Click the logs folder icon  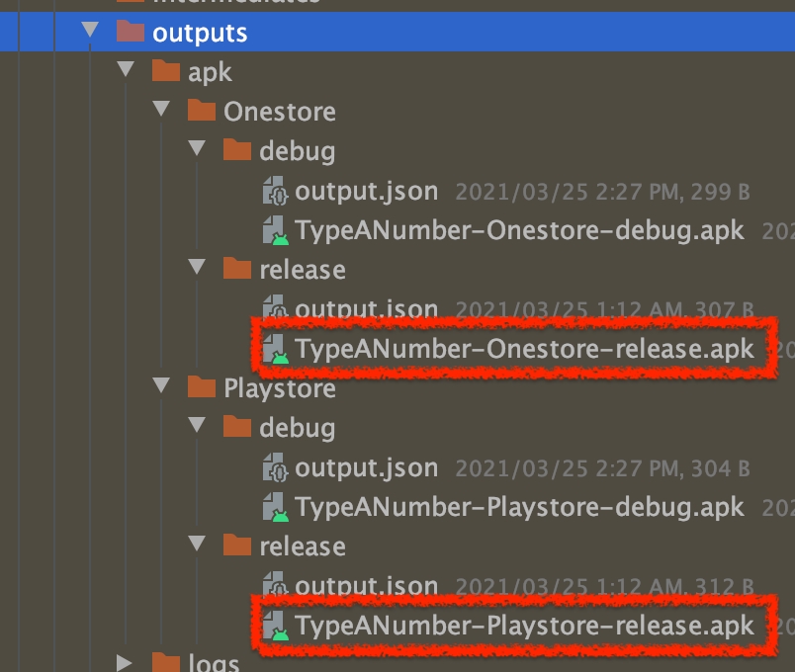166,661
